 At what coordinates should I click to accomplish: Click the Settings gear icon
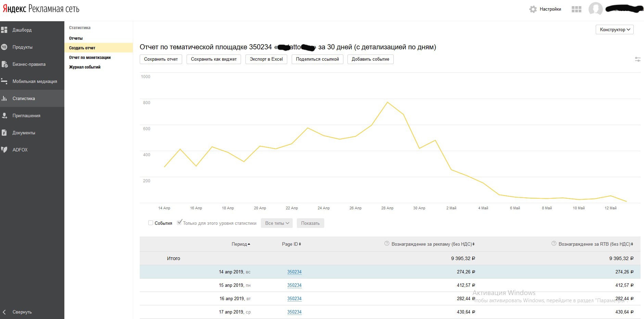coord(533,9)
